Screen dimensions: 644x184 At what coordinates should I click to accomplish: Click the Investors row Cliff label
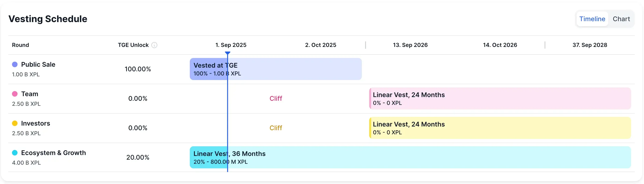(x=275, y=128)
